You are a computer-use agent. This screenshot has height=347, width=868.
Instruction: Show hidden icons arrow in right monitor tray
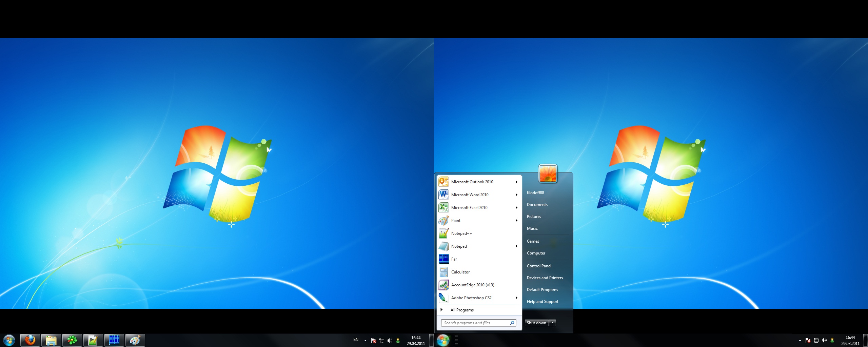pos(800,341)
